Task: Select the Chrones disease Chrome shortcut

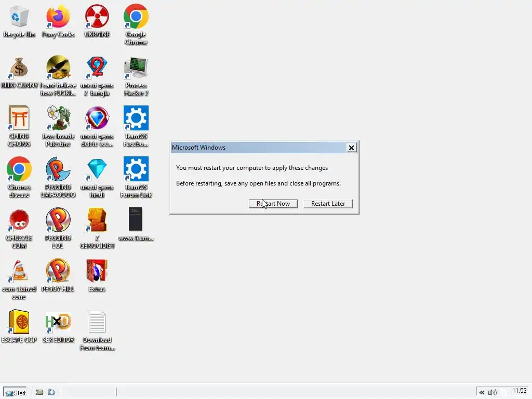Action: (x=19, y=169)
